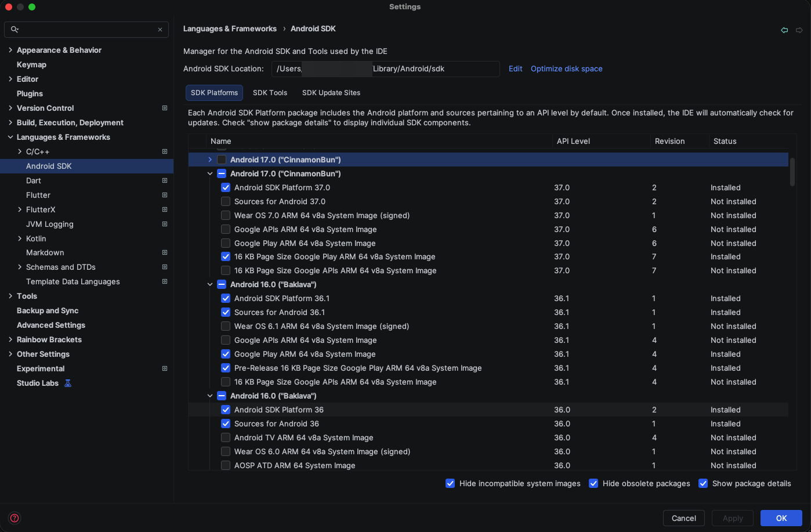Viewport: 811px width, 532px height.
Task: Click project-level icon beside Experimental
Action: click(x=165, y=368)
